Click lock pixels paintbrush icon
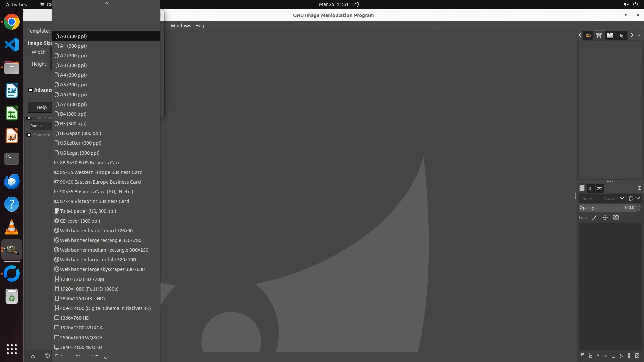This screenshot has height=362, width=644. [x=594, y=218]
